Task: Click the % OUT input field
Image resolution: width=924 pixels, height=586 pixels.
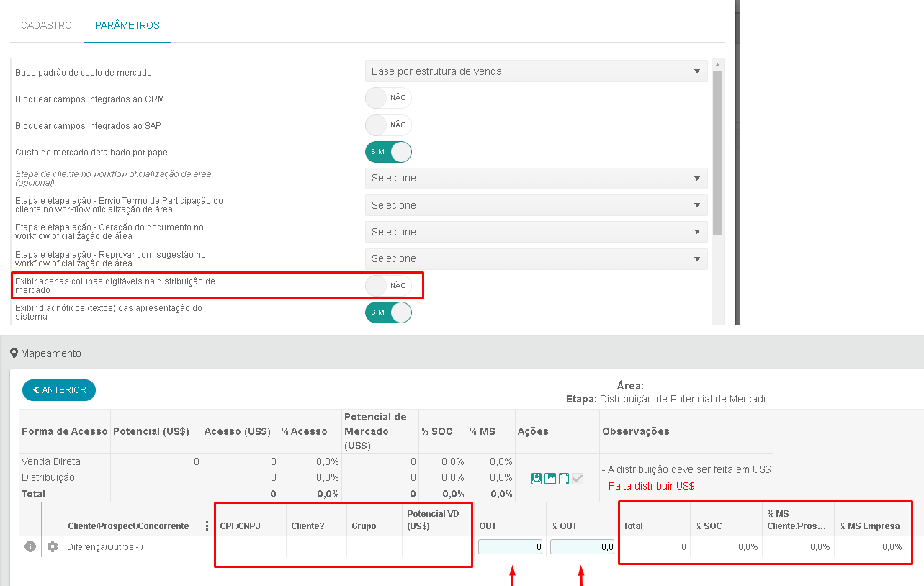Action: [x=582, y=547]
